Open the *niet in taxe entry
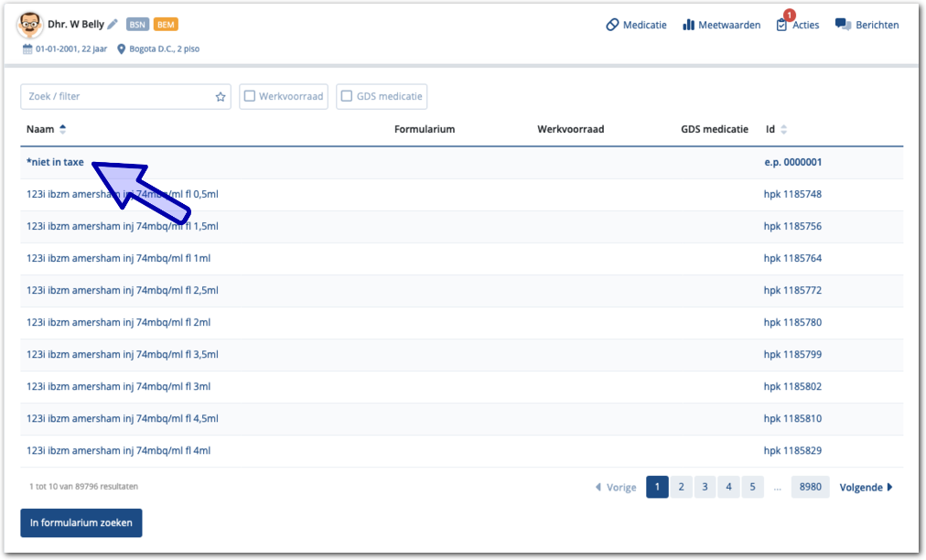 [55, 162]
